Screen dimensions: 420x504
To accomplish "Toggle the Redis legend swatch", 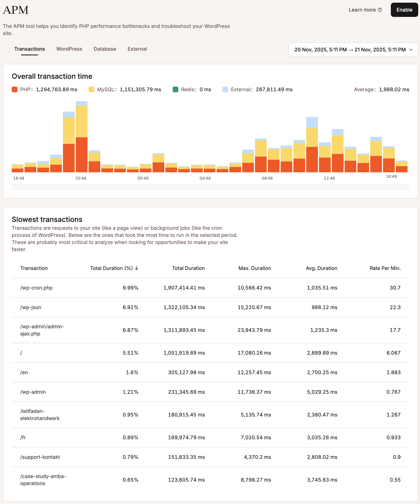I will click(175, 89).
